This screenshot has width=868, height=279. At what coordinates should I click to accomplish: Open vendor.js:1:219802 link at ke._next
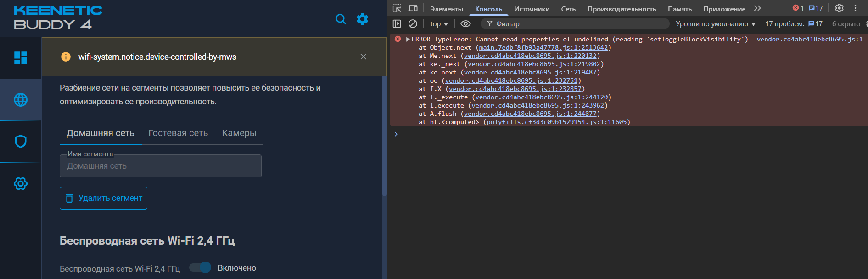[534, 64]
